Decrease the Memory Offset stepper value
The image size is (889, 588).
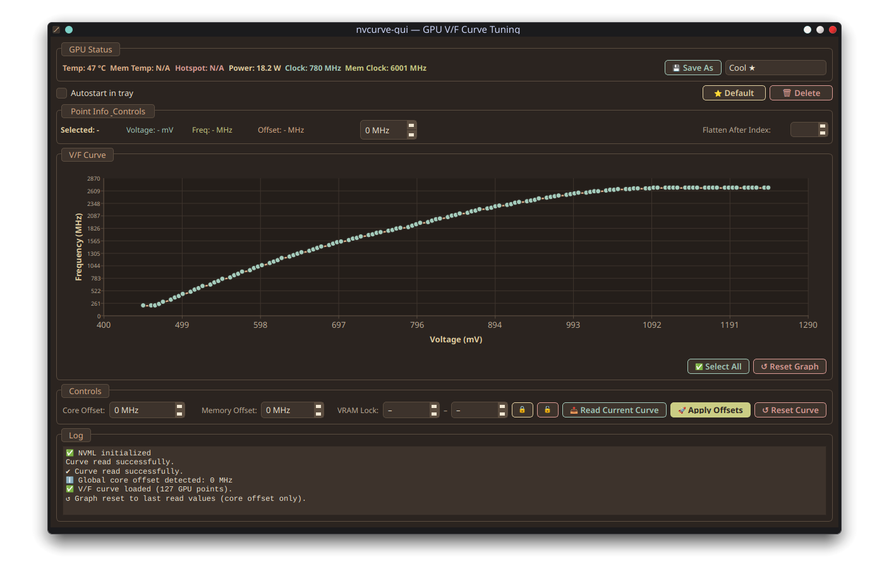click(318, 414)
